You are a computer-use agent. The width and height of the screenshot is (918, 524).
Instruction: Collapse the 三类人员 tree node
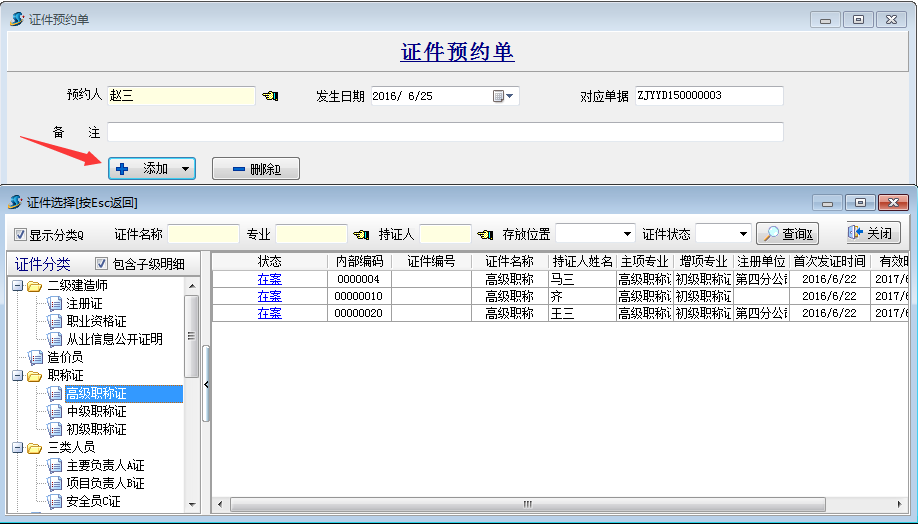point(17,448)
